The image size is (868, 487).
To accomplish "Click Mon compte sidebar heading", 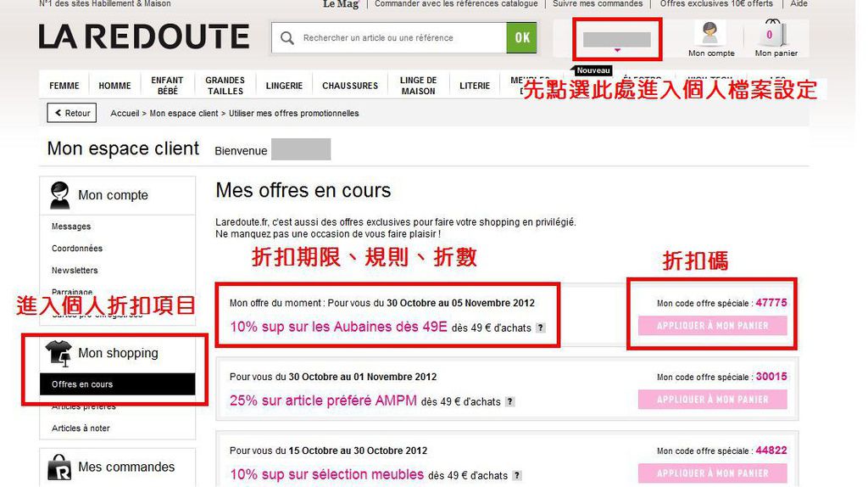I will [113, 195].
